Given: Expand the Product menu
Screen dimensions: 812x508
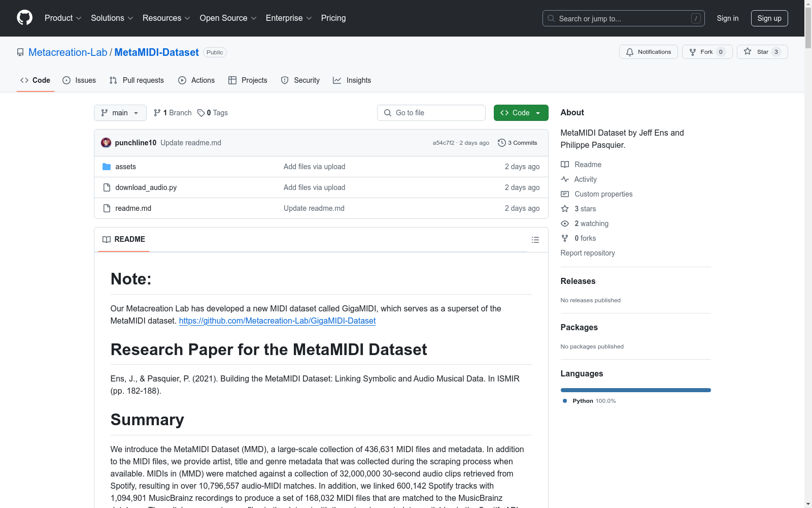Looking at the screenshot, I should coord(63,18).
